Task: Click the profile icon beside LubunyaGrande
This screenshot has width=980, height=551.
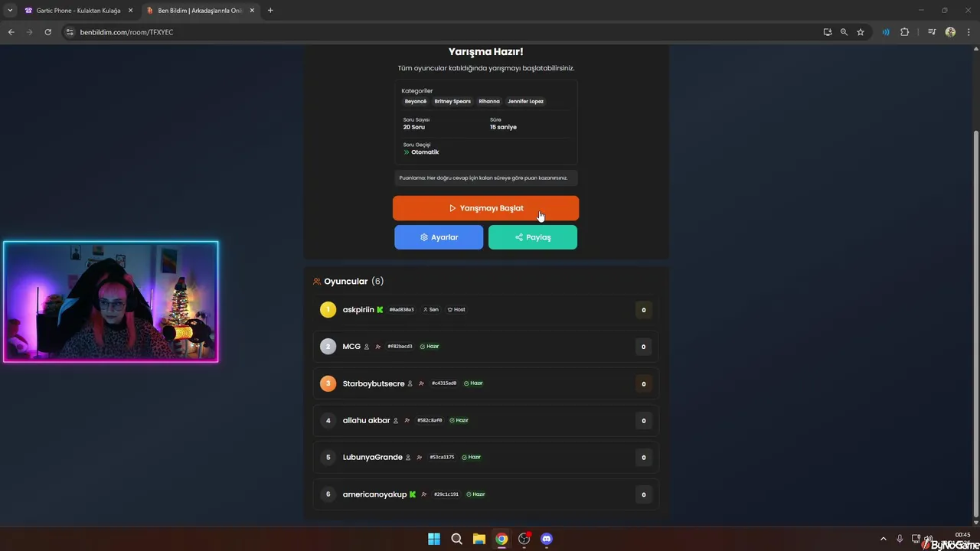Action: 408,457
